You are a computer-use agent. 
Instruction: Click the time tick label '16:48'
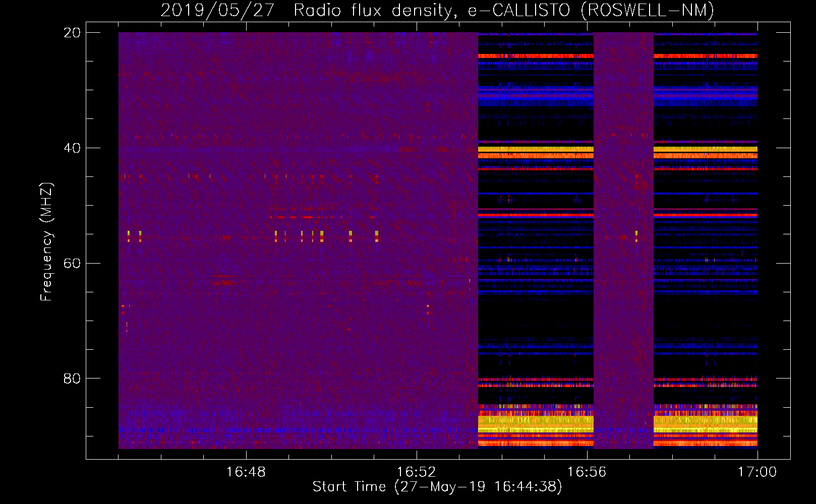click(x=246, y=472)
